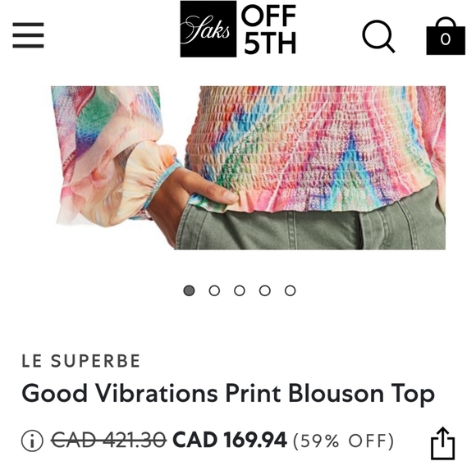Tap the price info circle icon
Image resolution: width=476 pixels, height=475 pixels.
click(32, 441)
